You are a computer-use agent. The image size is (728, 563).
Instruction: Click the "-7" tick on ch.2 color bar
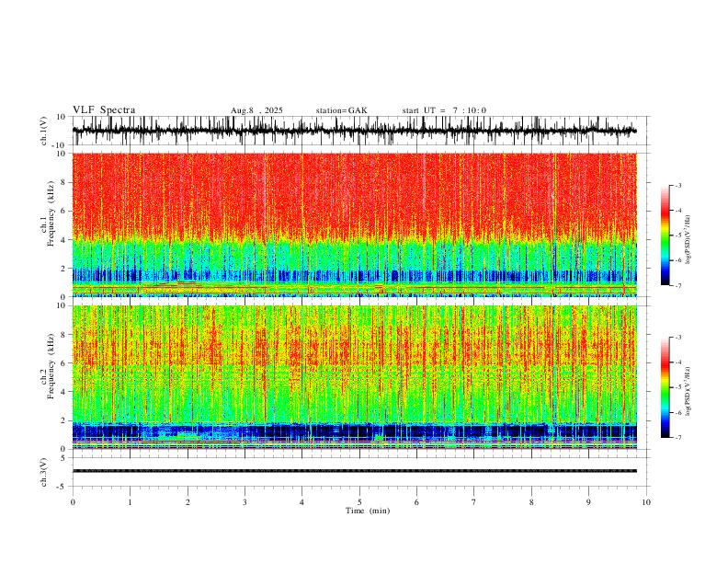[x=677, y=438]
